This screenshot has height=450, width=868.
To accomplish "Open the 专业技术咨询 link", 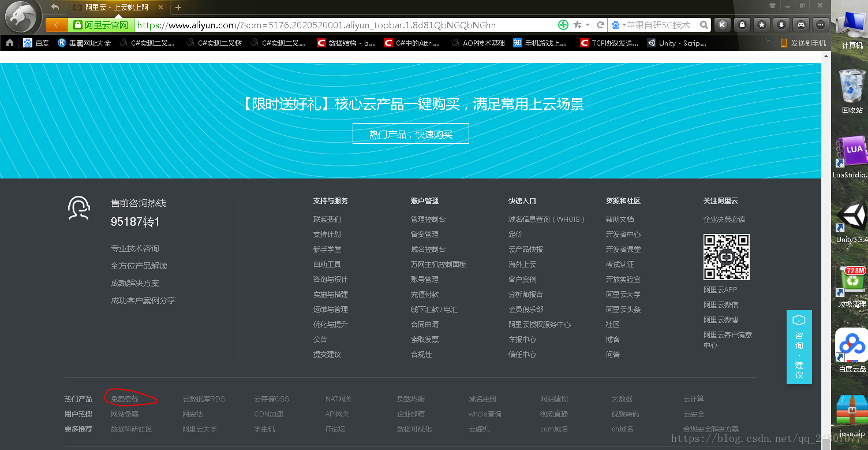I will (x=135, y=248).
